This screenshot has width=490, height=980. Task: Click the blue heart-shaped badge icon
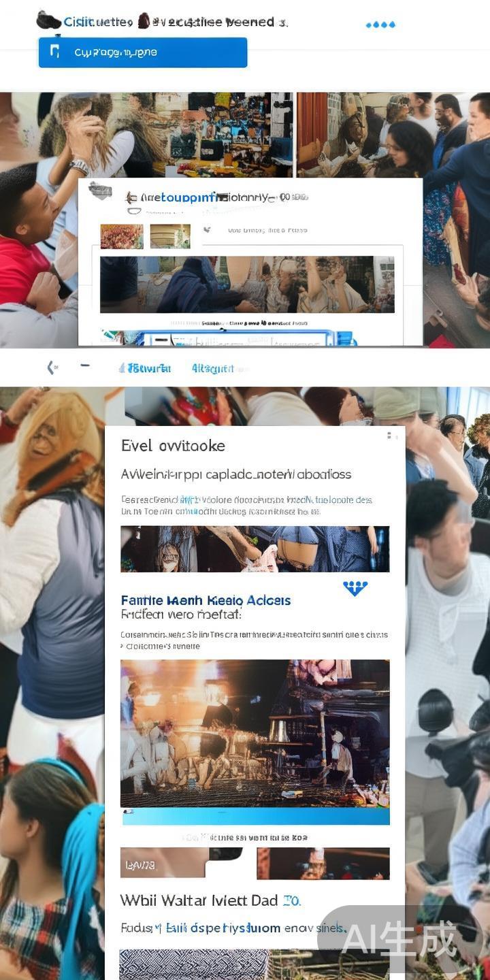click(355, 588)
